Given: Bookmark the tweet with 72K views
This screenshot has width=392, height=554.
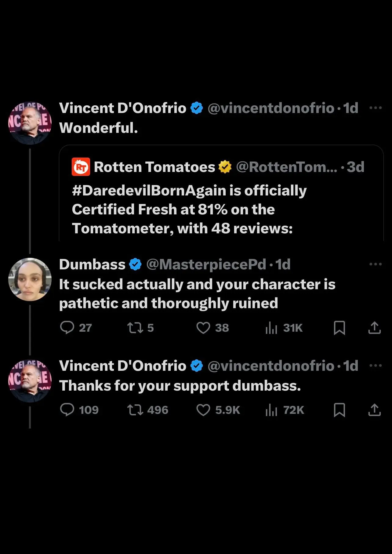Looking at the screenshot, I should [x=339, y=410].
